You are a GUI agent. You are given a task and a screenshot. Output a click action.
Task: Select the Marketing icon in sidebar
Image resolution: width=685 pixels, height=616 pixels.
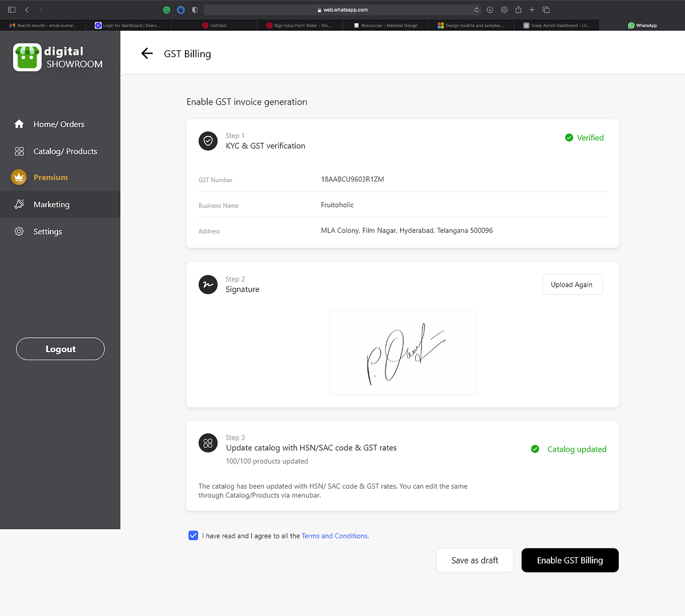19,204
